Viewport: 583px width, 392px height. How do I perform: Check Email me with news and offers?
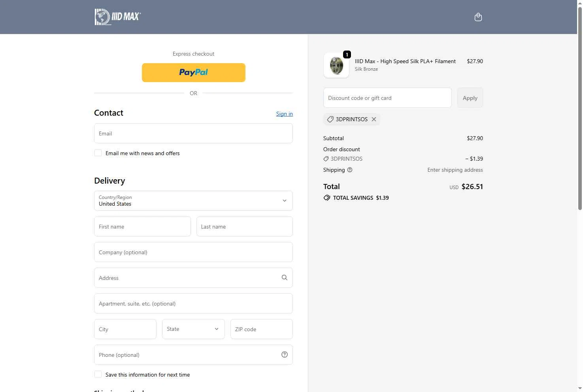click(98, 153)
